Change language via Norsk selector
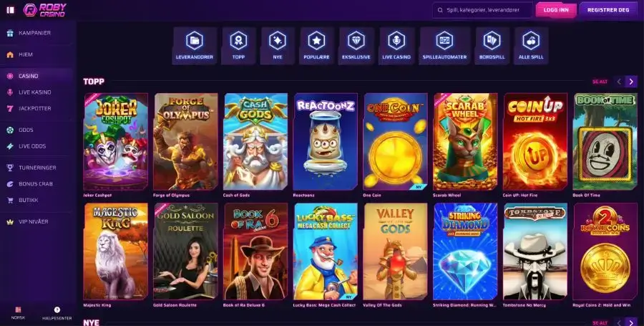 tap(18, 313)
